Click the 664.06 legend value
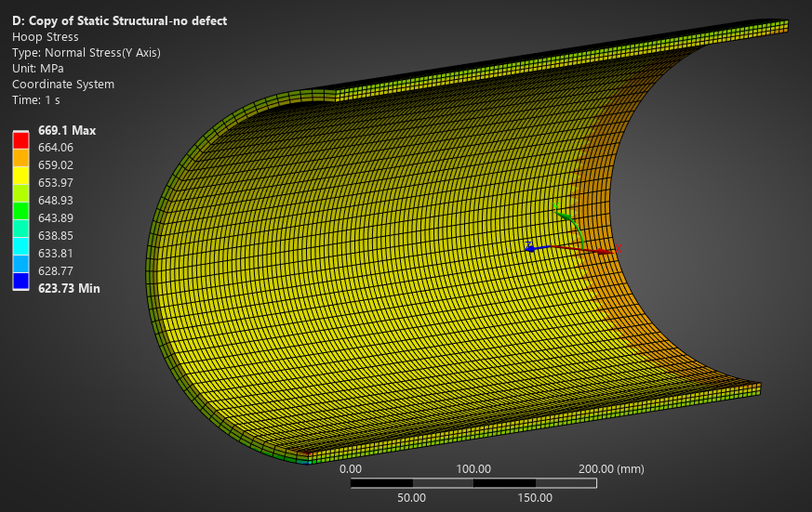The image size is (812, 512). tap(56, 148)
